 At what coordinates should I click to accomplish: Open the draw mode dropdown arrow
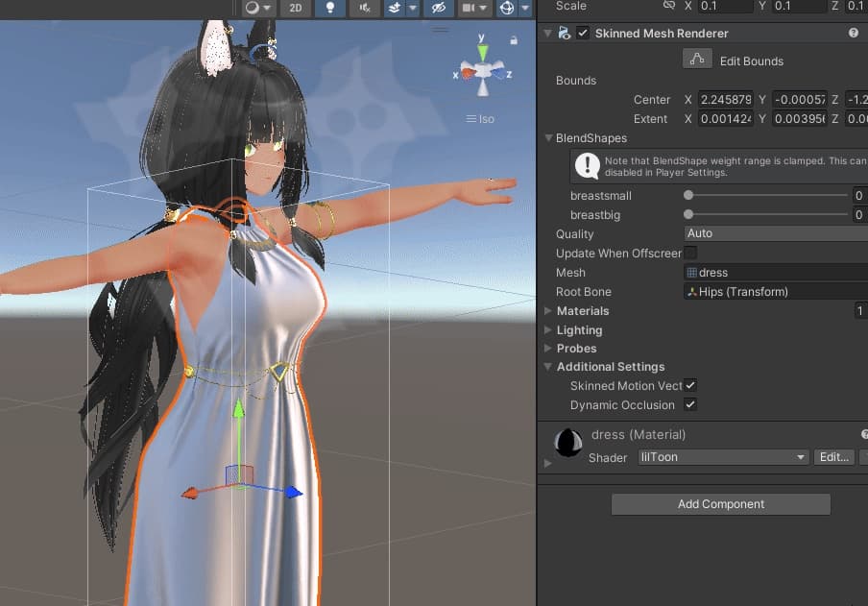tap(267, 8)
